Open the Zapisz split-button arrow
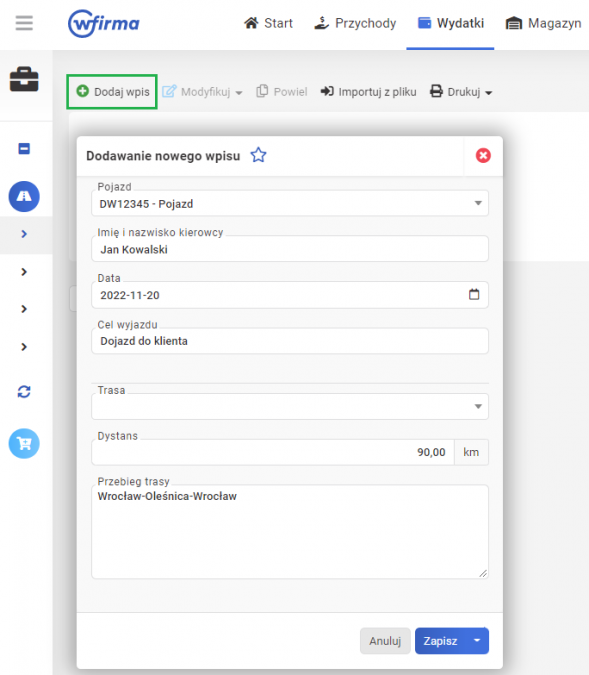 [x=477, y=641]
